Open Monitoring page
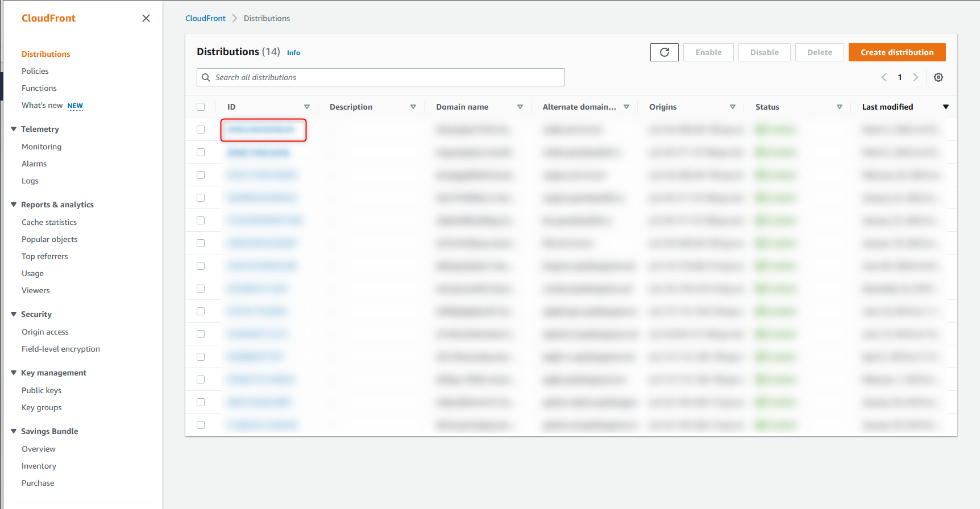 pos(41,147)
